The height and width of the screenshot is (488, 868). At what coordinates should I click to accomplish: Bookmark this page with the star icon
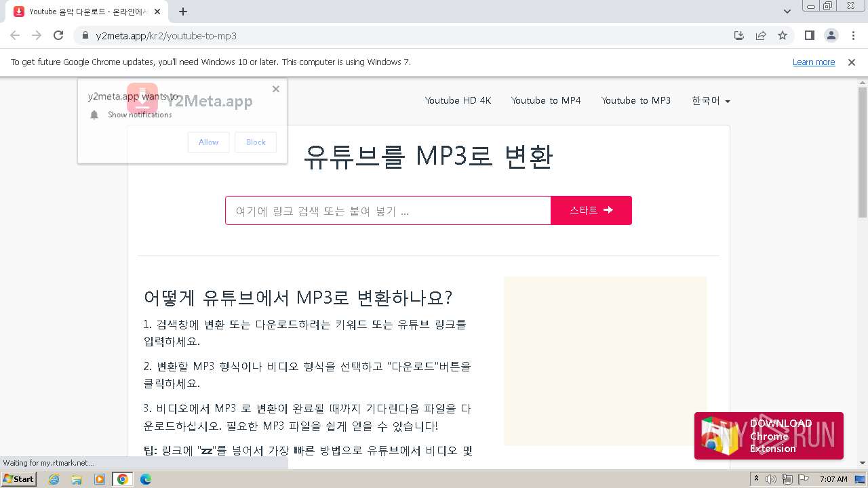[783, 35]
